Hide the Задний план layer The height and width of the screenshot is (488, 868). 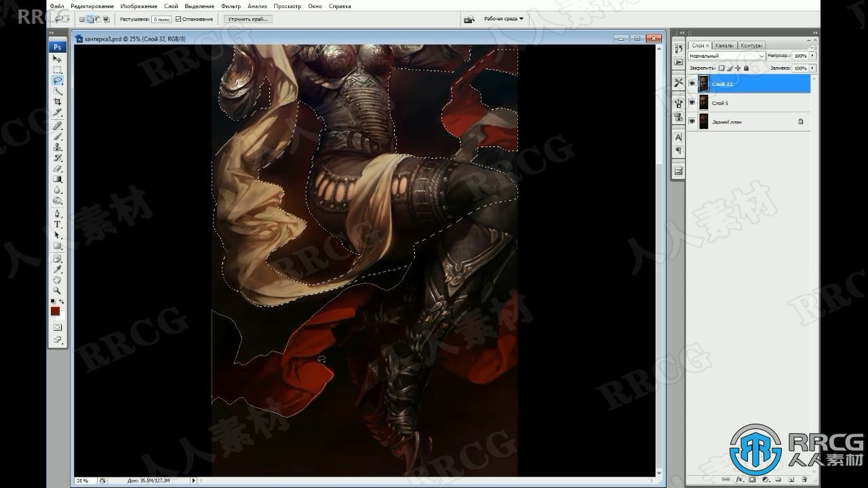(x=692, y=122)
